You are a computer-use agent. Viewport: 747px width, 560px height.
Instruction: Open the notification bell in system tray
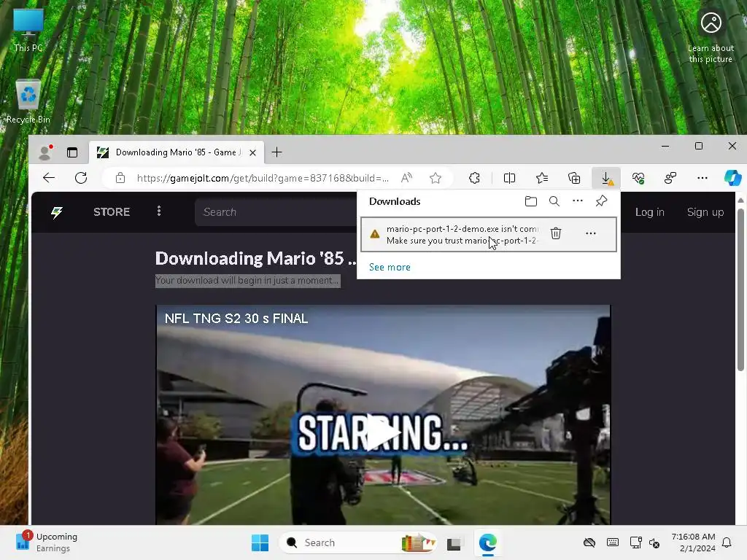[727, 542]
